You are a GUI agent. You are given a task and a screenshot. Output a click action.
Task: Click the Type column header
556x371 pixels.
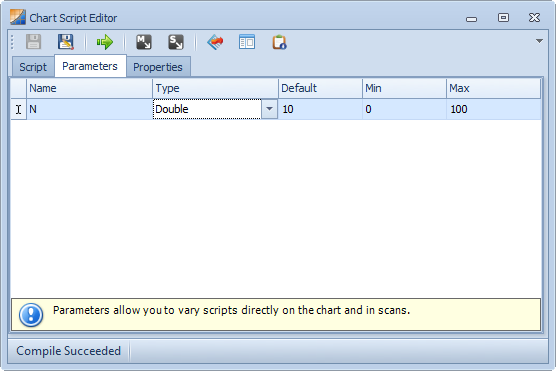coord(215,88)
